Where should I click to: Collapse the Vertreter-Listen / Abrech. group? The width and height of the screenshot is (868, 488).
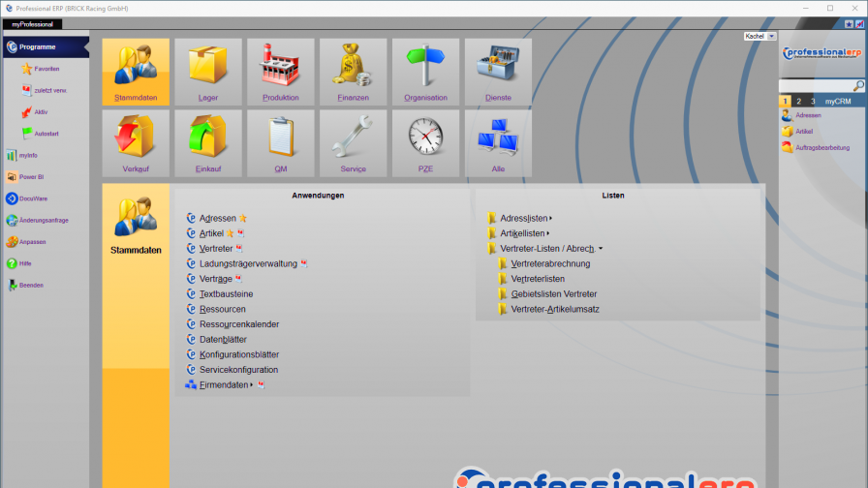pos(601,249)
